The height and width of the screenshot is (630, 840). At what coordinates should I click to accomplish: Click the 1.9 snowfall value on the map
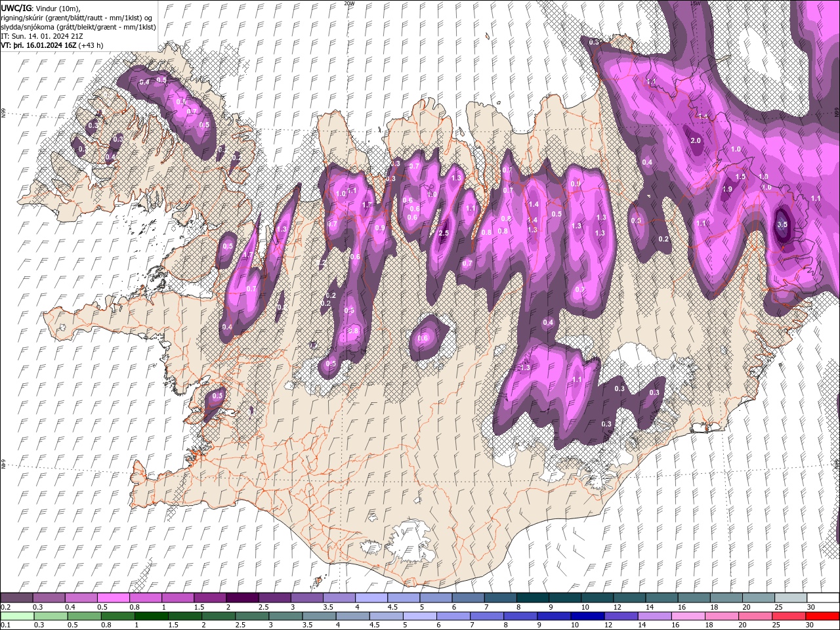[727, 189]
